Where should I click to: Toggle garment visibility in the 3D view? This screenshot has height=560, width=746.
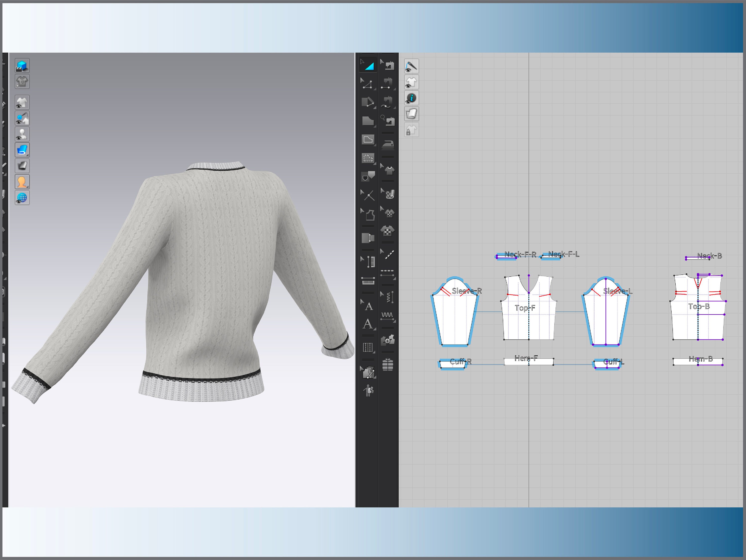click(x=22, y=102)
